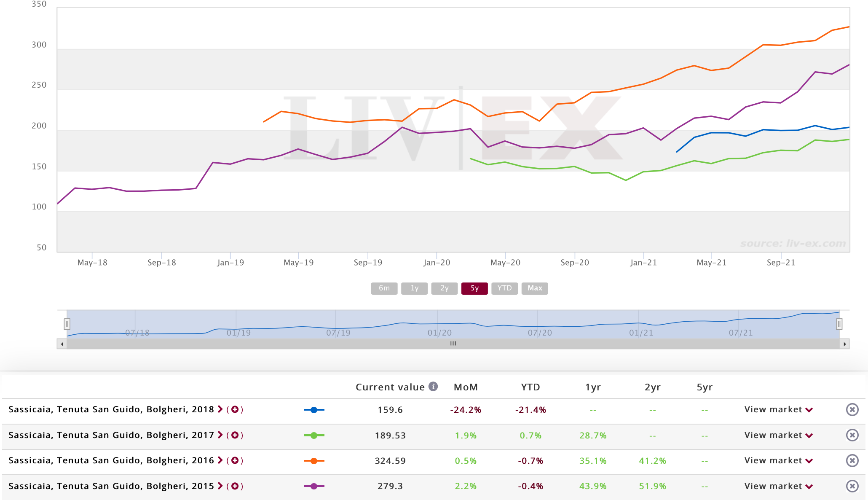Screen dimensions: 868x500
Task: Remove Sassicaia 2018 row with X icon
Action: coord(852,409)
